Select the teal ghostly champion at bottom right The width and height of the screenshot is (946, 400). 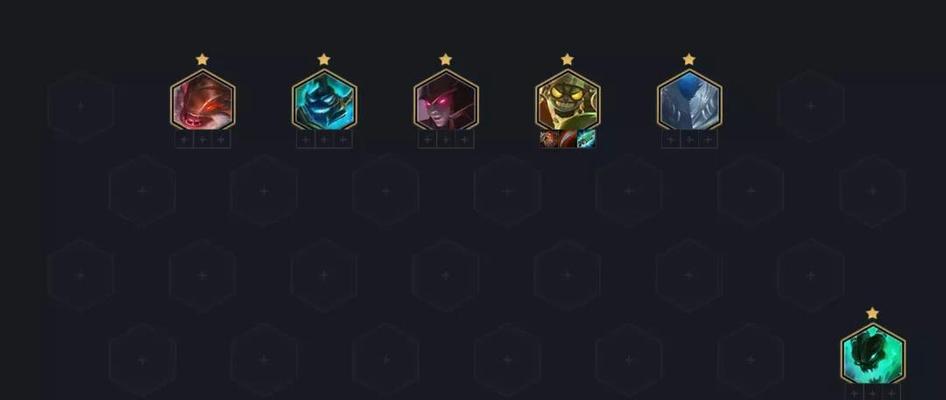tap(873, 354)
